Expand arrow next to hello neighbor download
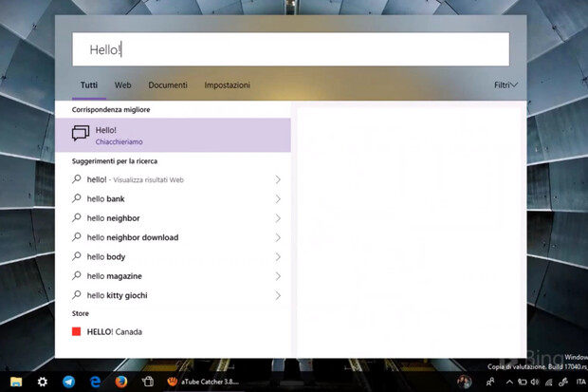 (x=278, y=237)
